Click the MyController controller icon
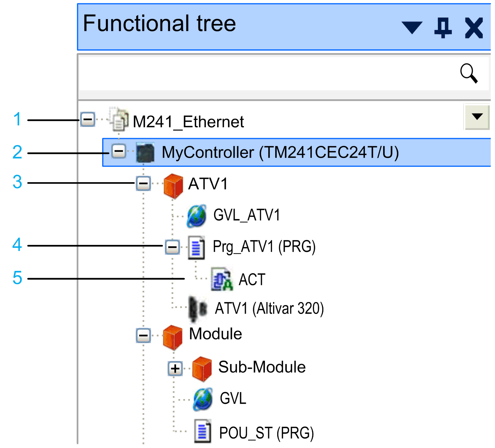Screen dimensions: 495x448 point(145,152)
